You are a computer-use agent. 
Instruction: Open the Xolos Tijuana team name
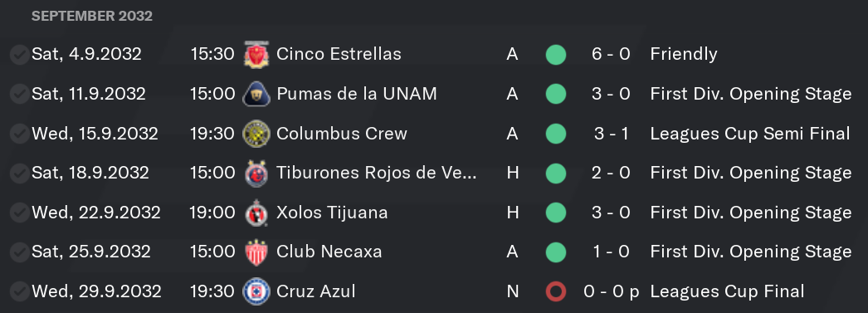point(332,213)
